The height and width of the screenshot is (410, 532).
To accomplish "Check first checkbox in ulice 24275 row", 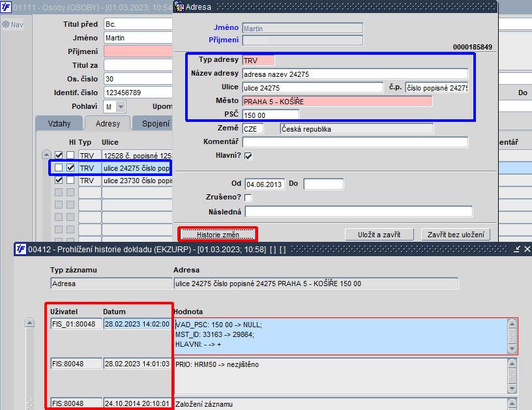I will coord(59,168).
